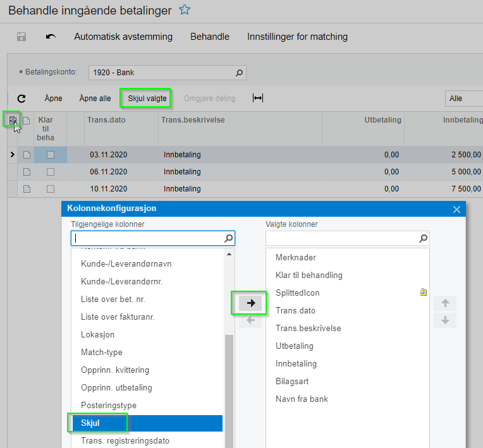Select Innbetaling in Valgte kolonner
Viewport: 483px width, 448px height.
click(x=296, y=363)
